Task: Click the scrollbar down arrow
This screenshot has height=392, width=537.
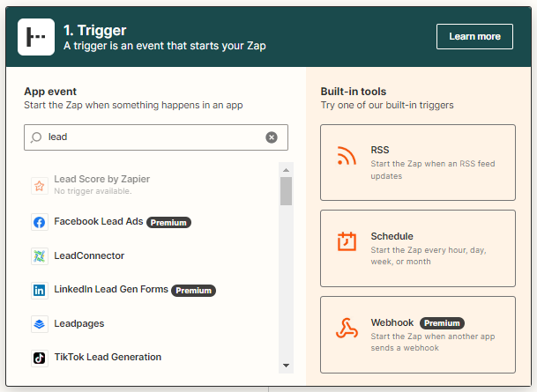Action: (287, 366)
